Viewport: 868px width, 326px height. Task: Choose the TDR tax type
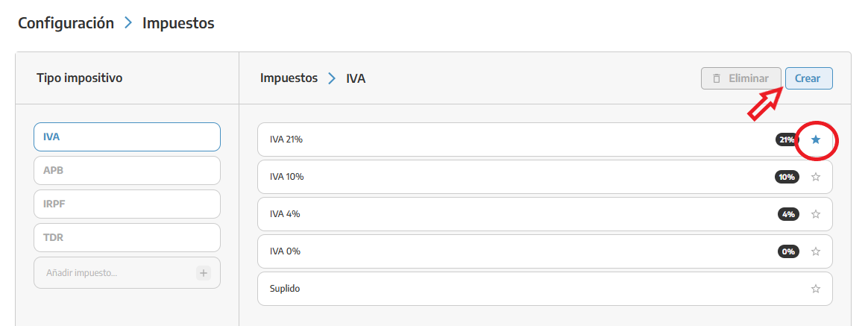(128, 238)
